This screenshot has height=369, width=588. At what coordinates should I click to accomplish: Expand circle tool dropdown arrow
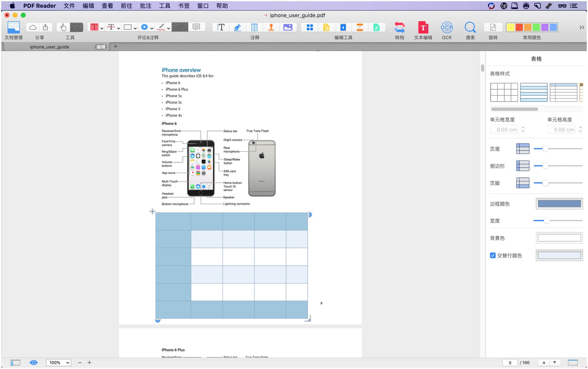pyautogui.click(x=152, y=28)
